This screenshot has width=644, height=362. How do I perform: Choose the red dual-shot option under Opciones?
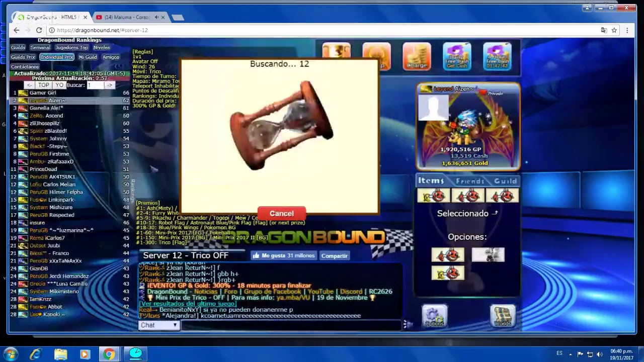pyautogui.click(x=448, y=255)
